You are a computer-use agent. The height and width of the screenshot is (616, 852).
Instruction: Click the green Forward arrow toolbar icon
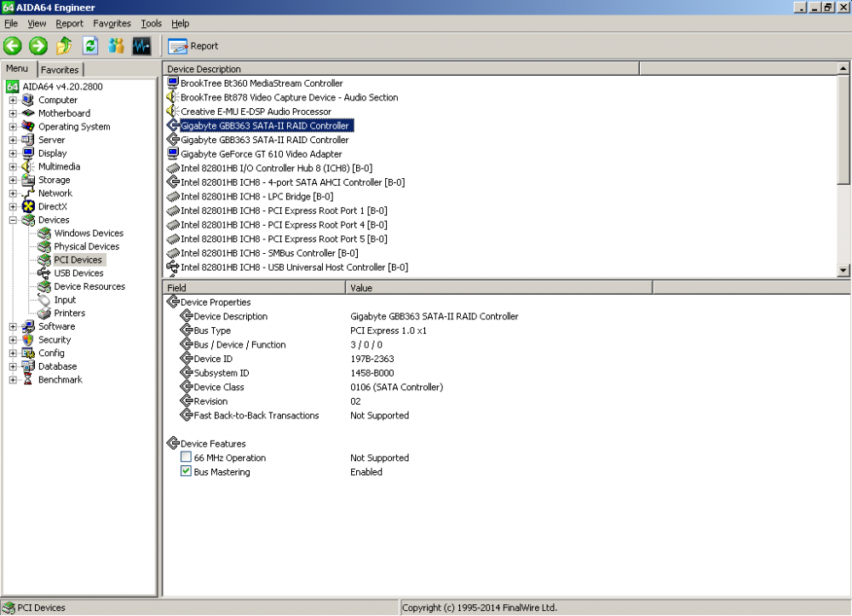click(x=38, y=46)
